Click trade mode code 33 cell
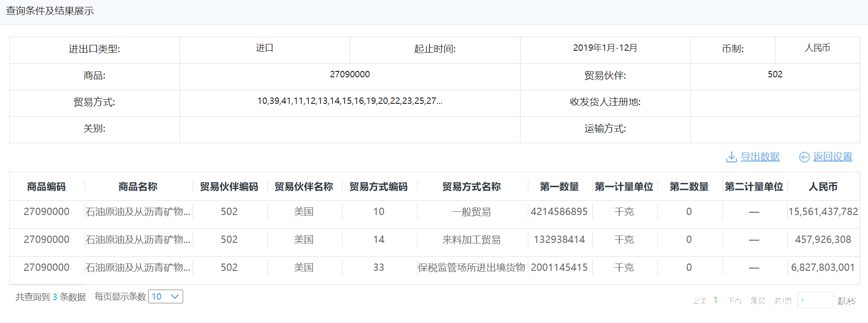Screen dimensions: 868x323 pyautogui.click(x=379, y=268)
